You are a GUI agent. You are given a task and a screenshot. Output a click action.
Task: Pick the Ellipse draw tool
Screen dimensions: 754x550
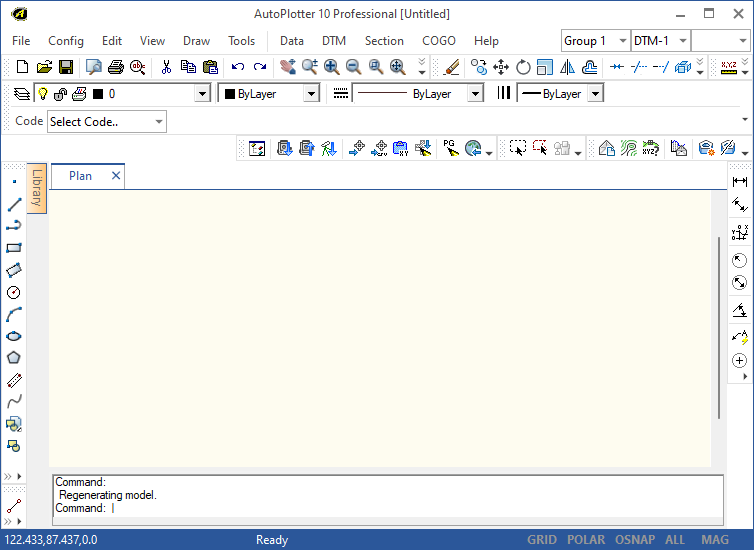click(14, 336)
